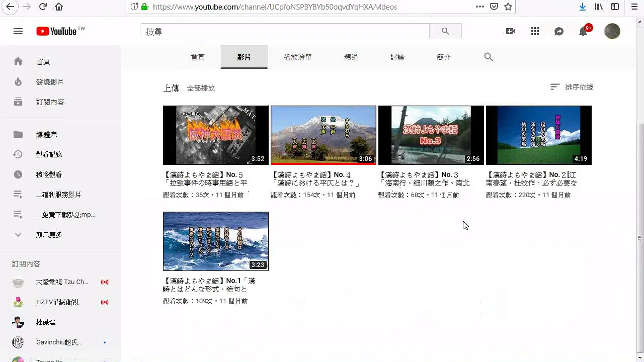Select the 影片 tab

point(244,57)
